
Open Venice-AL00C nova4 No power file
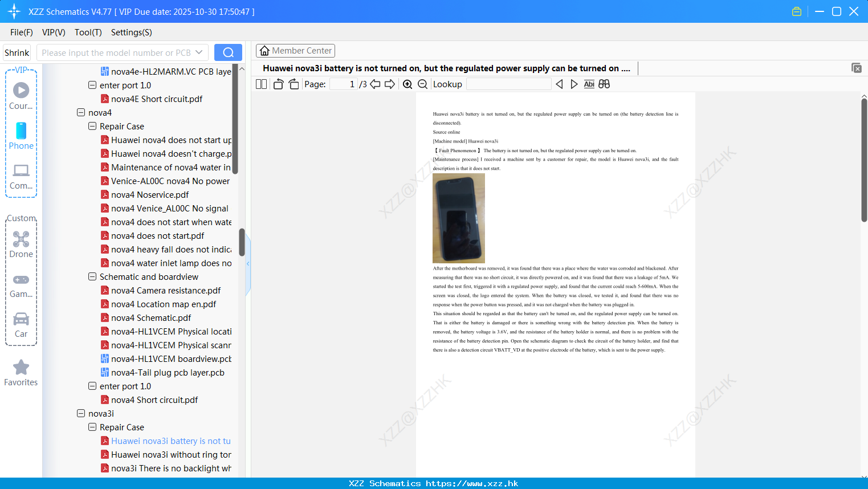165,181
